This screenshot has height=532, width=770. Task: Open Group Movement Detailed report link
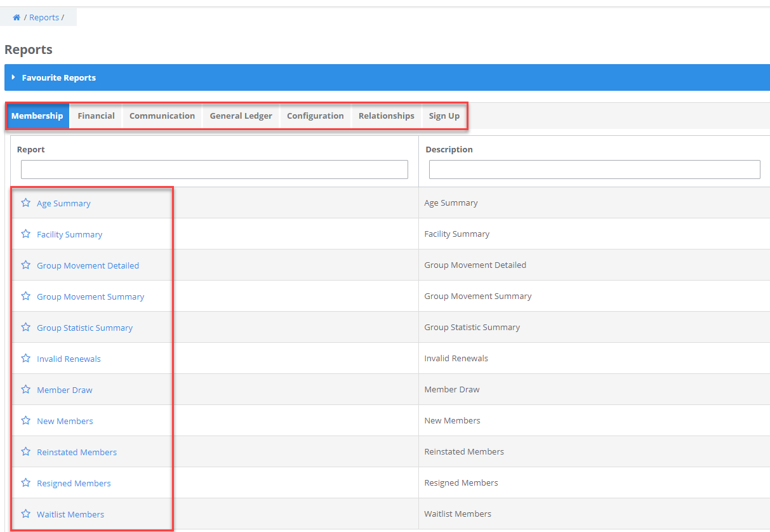tap(88, 265)
